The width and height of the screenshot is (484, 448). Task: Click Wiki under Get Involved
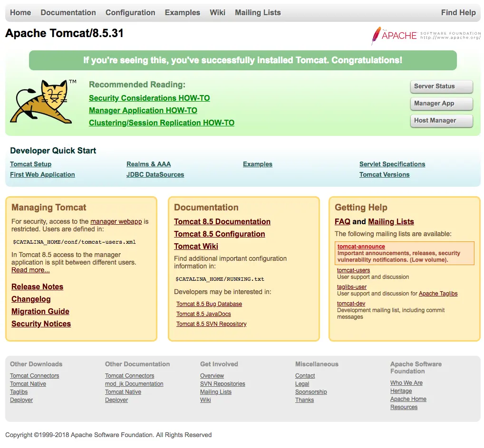[205, 400]
